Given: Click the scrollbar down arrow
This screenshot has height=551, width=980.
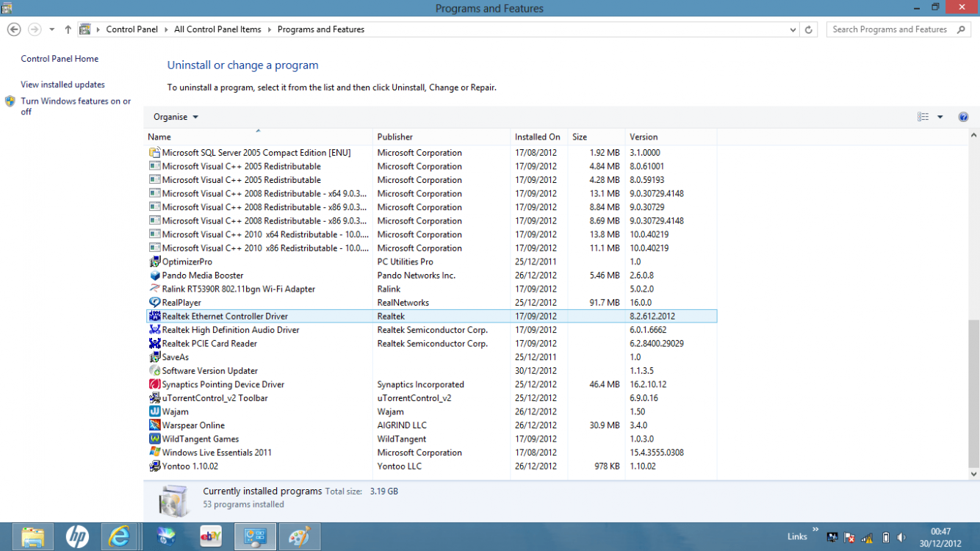Looking at the screenshot, I should point(974,475).
